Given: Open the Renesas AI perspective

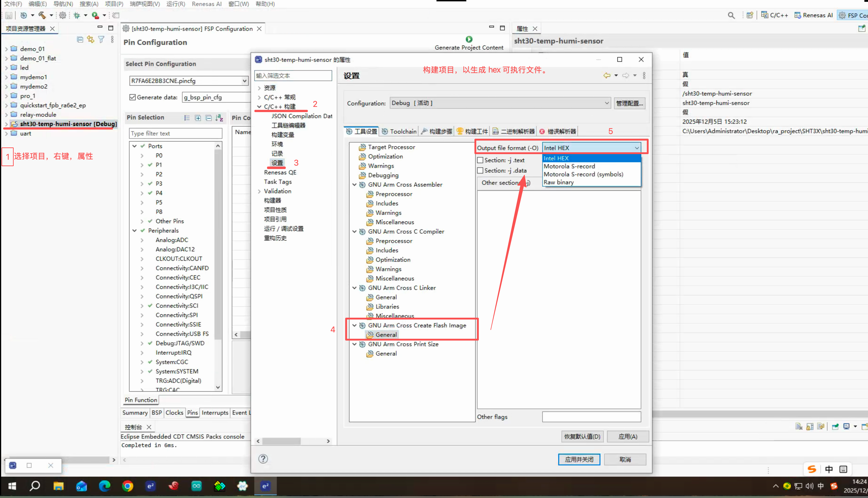Looking at the screenshot, I should pyautogui.click(x=814, y=15).
